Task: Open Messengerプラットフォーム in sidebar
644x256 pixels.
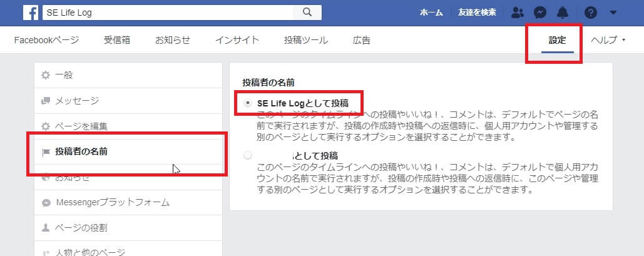Action: coord(112,202)
